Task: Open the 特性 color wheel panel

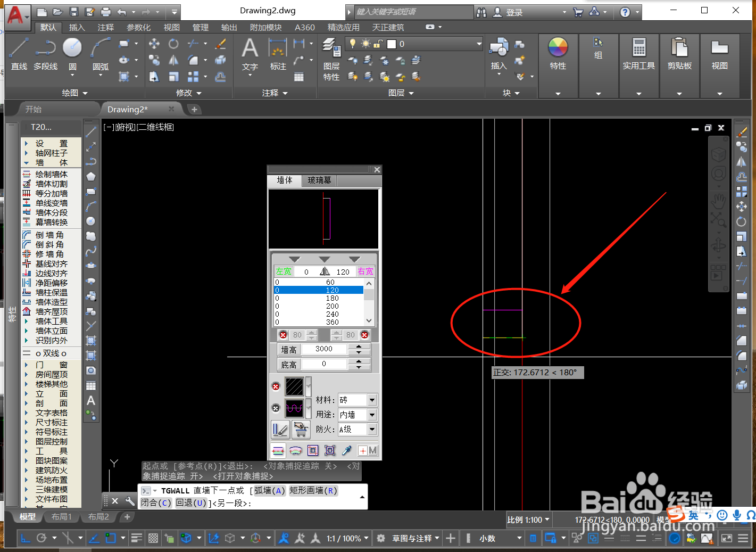Action: (x=558, y=53)
